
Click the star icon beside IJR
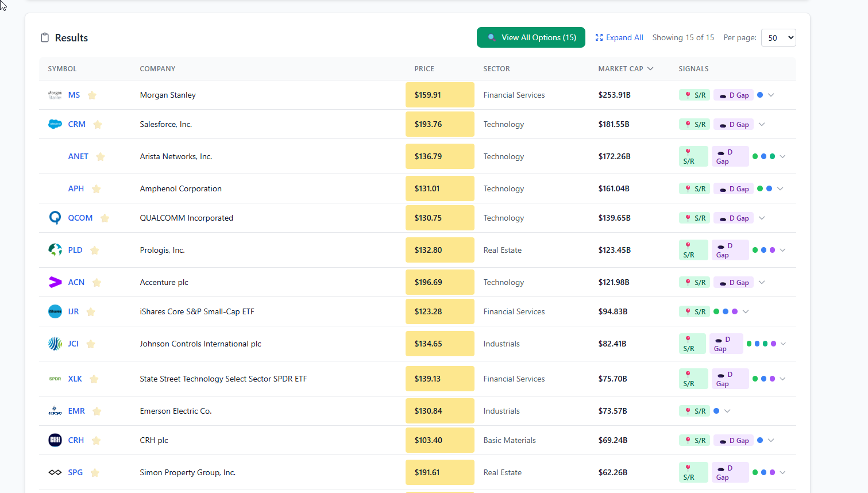[91, 312]
